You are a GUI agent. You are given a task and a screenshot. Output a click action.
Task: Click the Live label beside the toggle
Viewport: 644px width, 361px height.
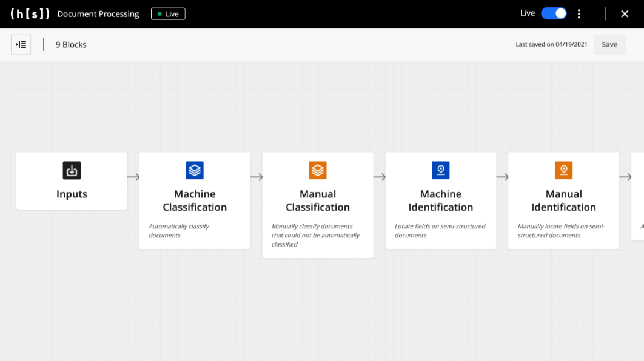pyautogui.click(x=528, y=13)
